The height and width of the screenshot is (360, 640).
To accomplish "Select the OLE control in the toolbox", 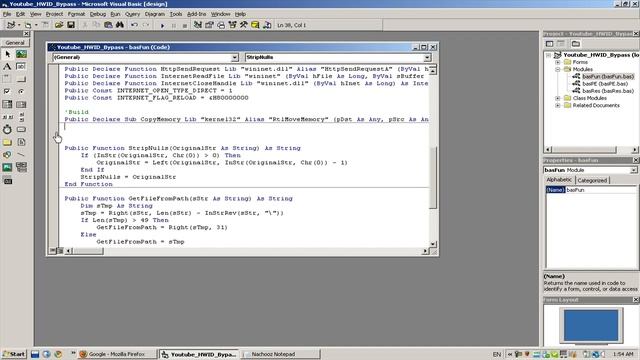I will (x=7, y=180).
